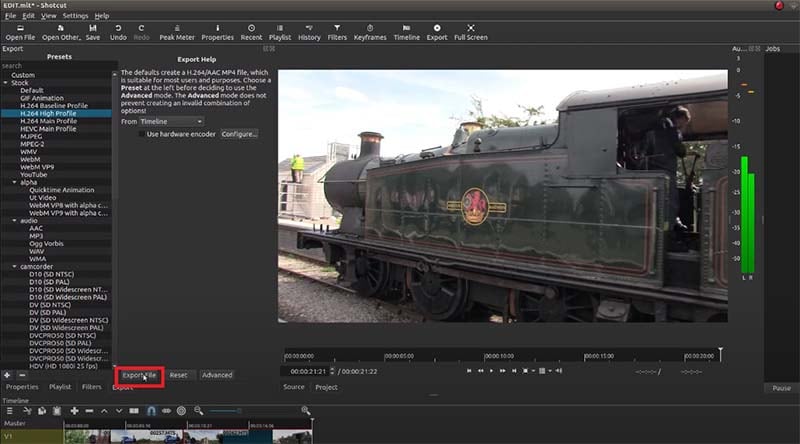
Task: Undo the last action via Undo icon
Action: point(118,32)
